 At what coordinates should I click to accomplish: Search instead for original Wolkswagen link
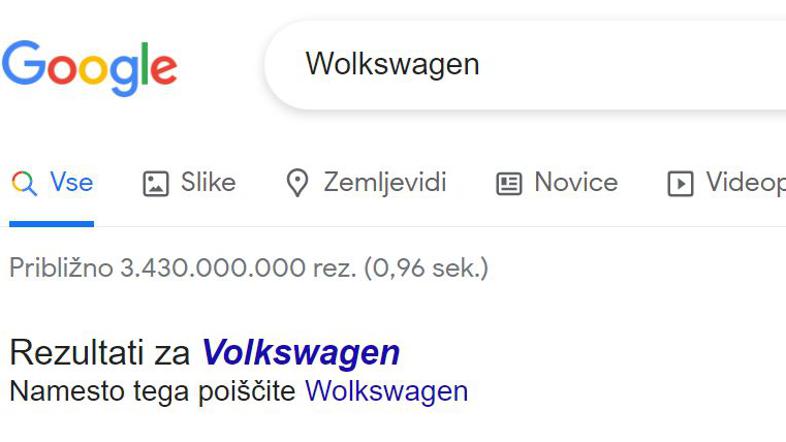(x=386, y=390)
